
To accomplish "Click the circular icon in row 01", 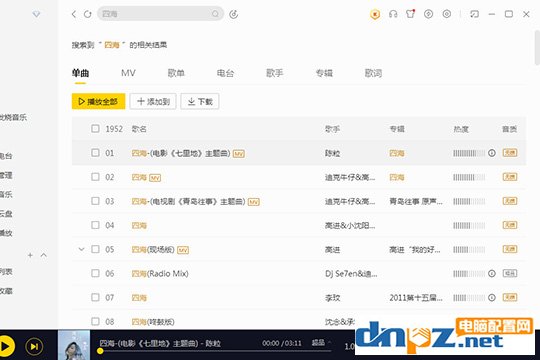I will (x=492, y=153).
